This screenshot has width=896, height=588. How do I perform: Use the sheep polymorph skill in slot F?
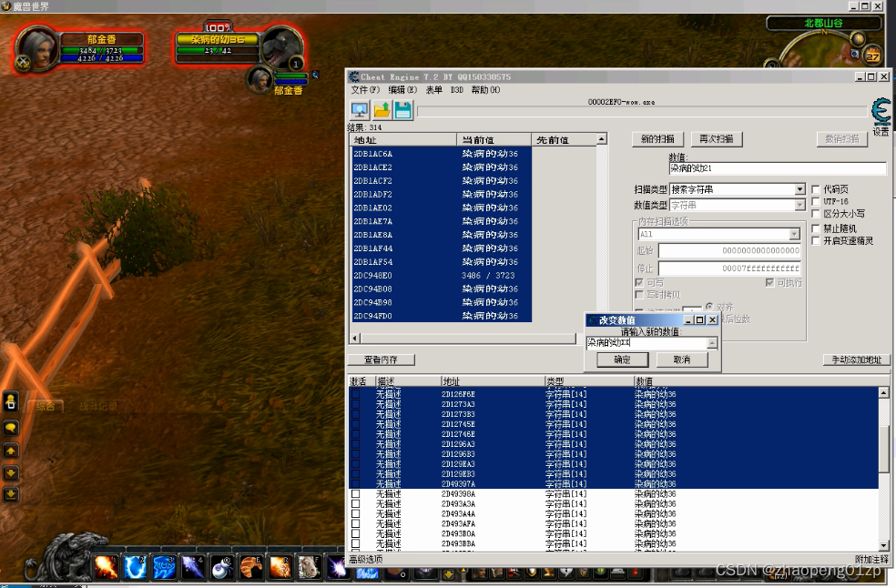(309, 567)
